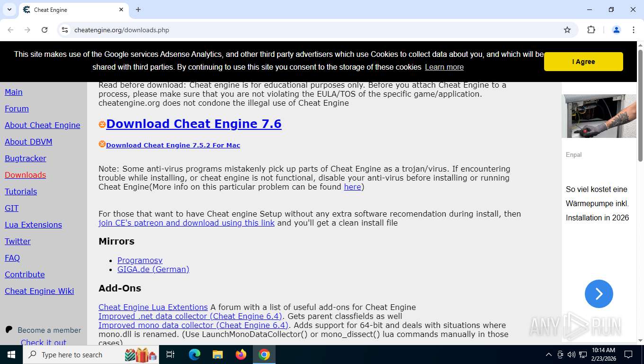Launch Firefox from the taskbar
Image resolution: width=644 pixels, height=364 pixels.
pyautogui.click(x=241, y=355)
